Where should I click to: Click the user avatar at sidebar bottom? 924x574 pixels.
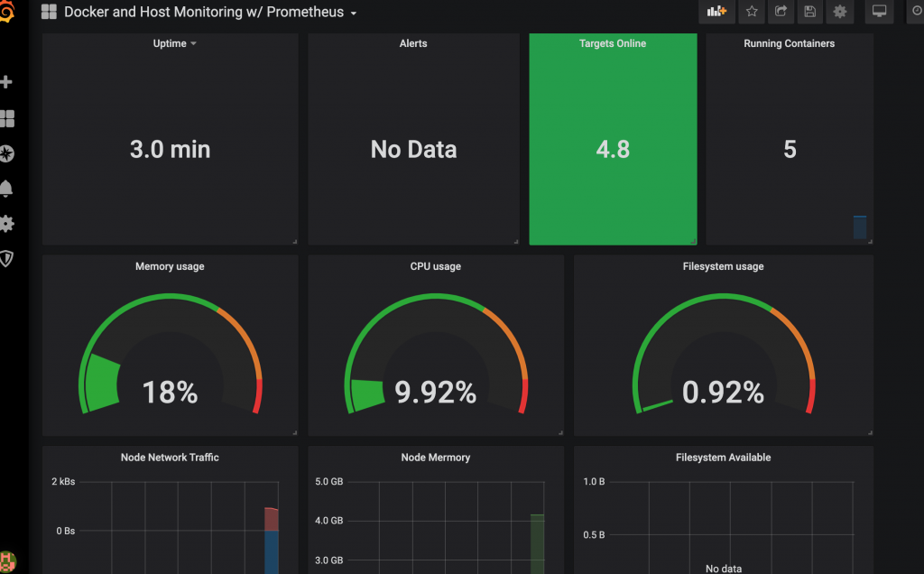7,562
